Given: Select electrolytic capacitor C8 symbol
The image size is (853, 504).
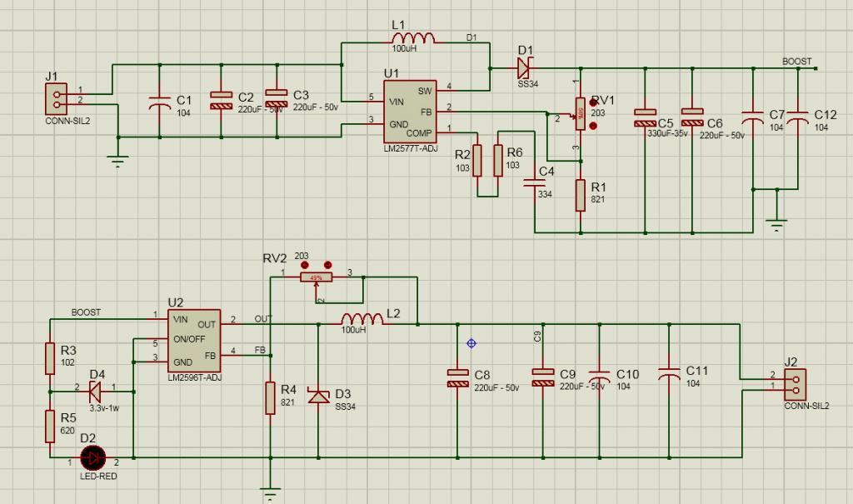Looking at the screenshot, I should 457,377.
